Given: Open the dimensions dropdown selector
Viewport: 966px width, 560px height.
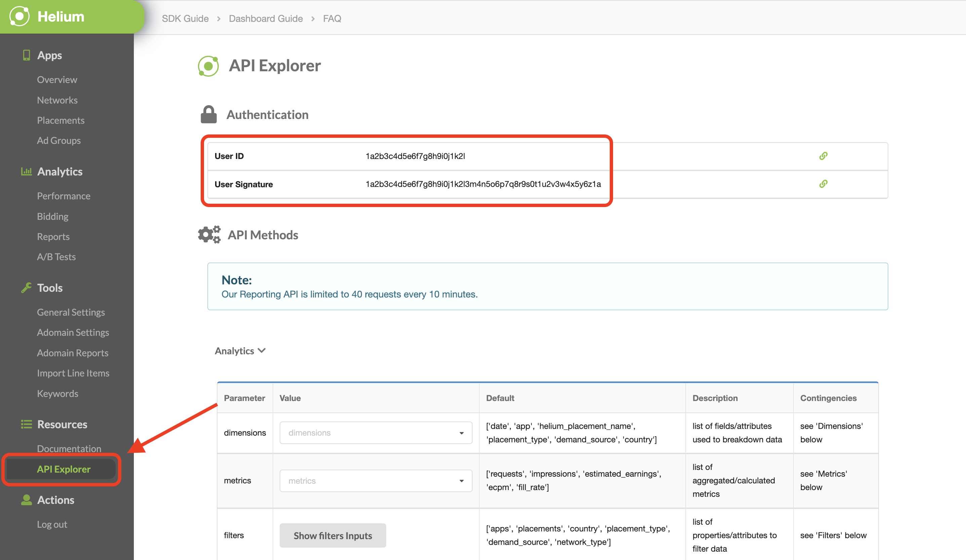Looking at the screenshot, I should [375, 433].
